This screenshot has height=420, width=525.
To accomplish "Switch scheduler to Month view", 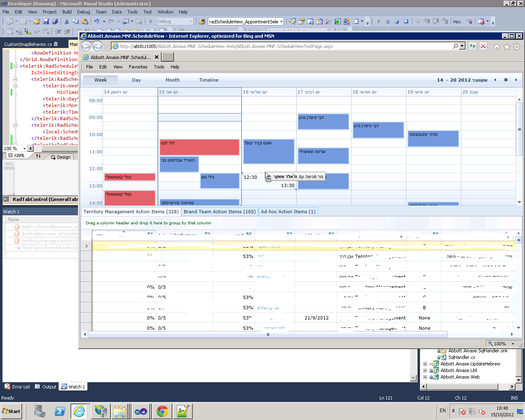I will (173, 80).
